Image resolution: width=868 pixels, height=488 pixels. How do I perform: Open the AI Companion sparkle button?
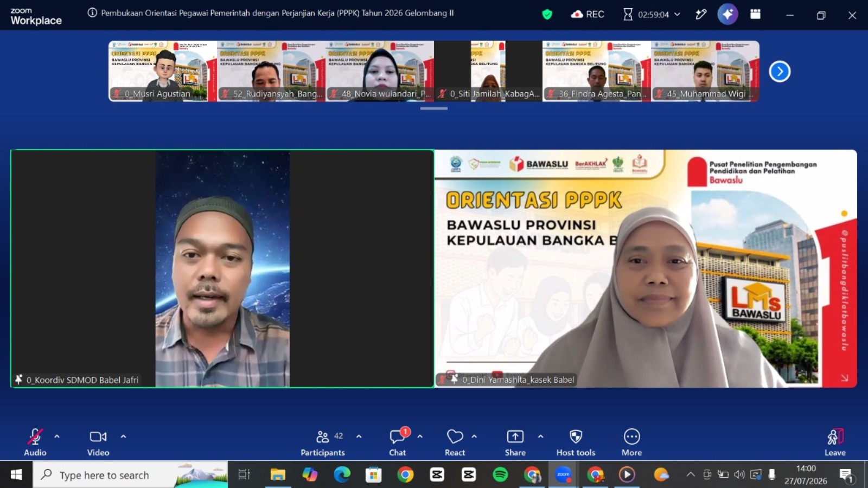click(727, 14)
